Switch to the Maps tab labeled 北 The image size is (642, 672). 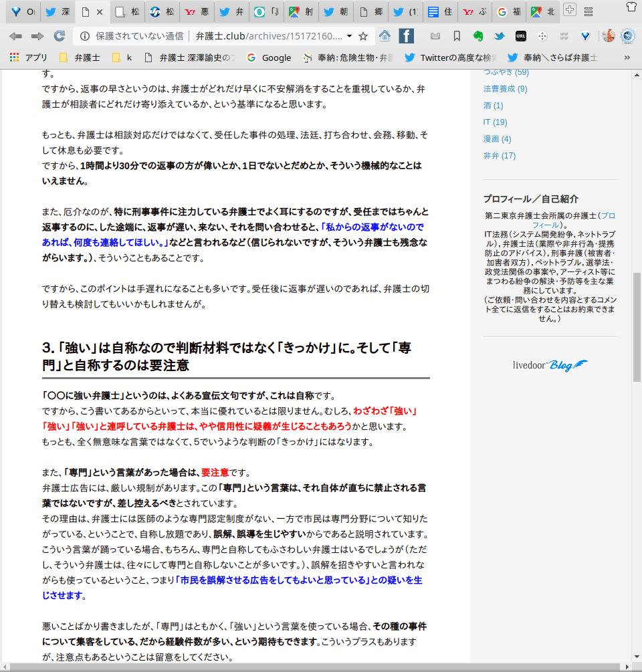(x=543, y=11)
